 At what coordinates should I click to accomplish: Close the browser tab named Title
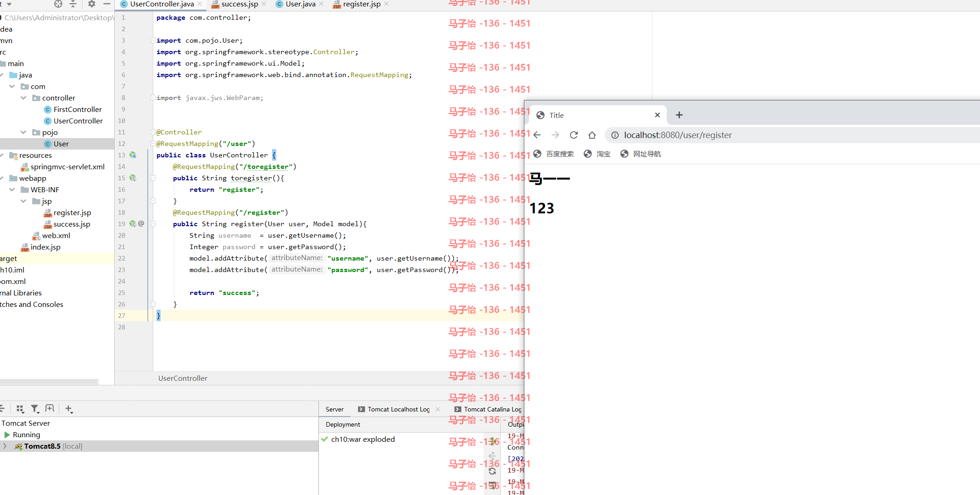pos(657,115)
